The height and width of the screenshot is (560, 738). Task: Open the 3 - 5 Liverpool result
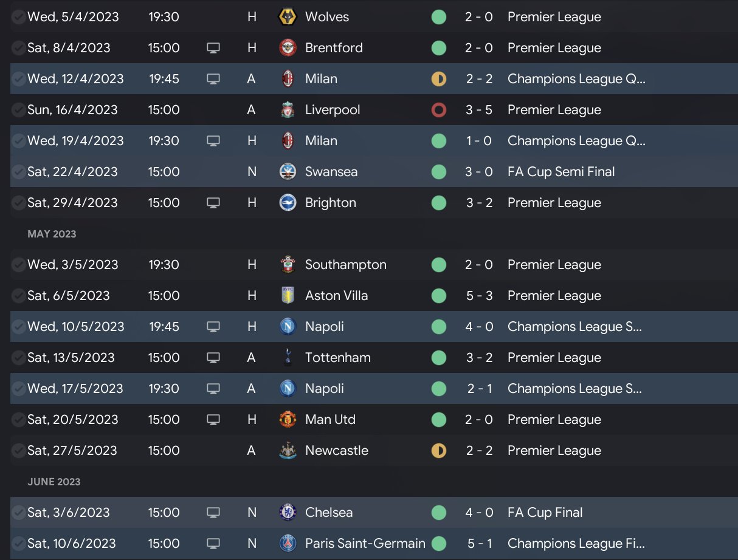[479, 110]
